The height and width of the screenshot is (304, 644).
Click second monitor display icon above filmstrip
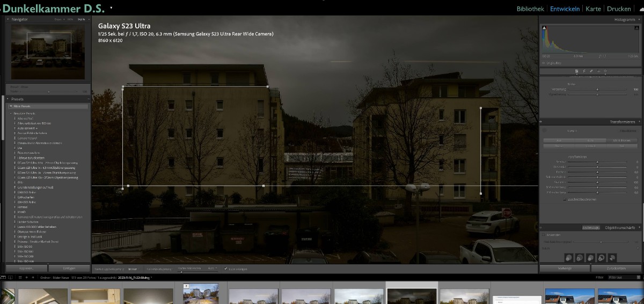10,278
